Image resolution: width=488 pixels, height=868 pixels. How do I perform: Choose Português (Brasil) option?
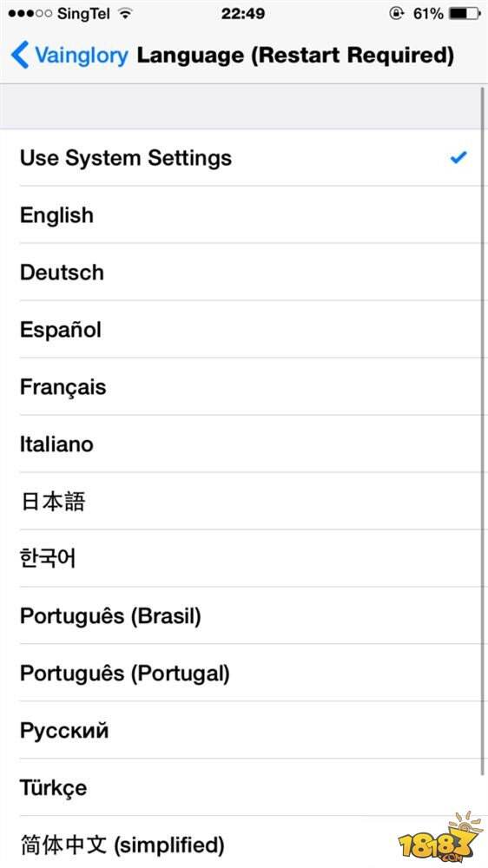[x=244, y=615]
